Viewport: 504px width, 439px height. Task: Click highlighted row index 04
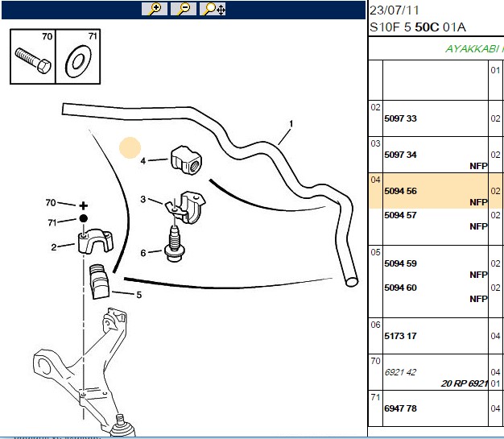[375, 180]
